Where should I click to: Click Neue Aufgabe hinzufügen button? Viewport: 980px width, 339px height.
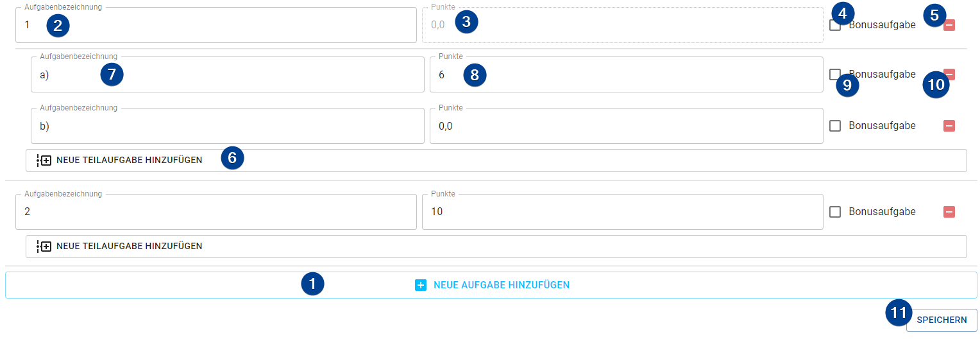click(491, 285)
